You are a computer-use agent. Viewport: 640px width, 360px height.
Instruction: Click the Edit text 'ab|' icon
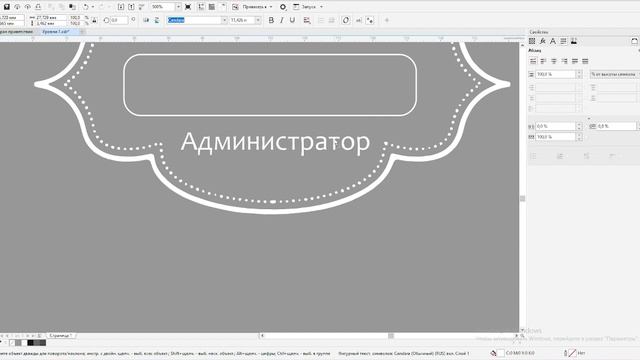click(358, 20)
